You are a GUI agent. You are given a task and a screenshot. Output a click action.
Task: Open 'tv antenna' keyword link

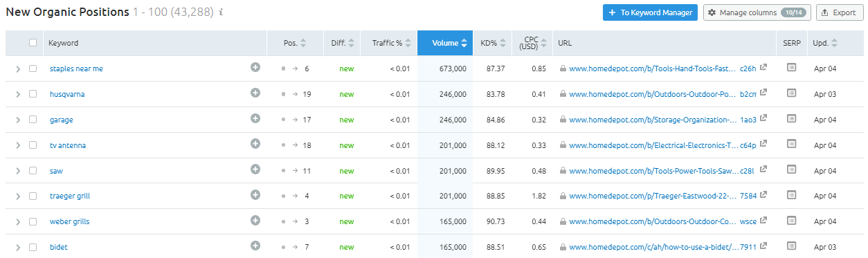pyautogui.click(x=68, y=145)
